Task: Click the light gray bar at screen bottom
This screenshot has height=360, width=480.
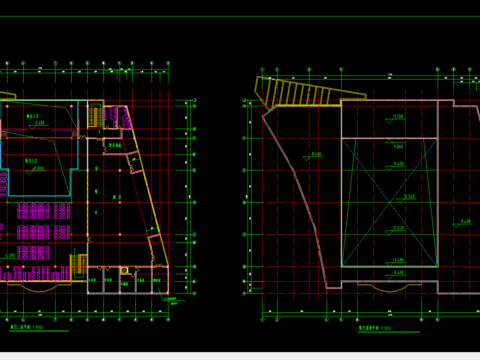Action: (x=240, y=356)
